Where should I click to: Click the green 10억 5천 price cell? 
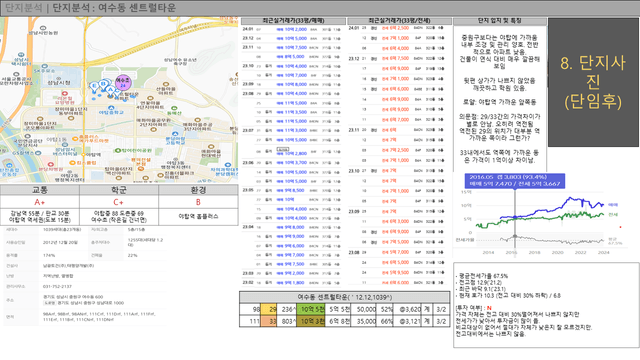pyautogui.click(x=311, y=309)
